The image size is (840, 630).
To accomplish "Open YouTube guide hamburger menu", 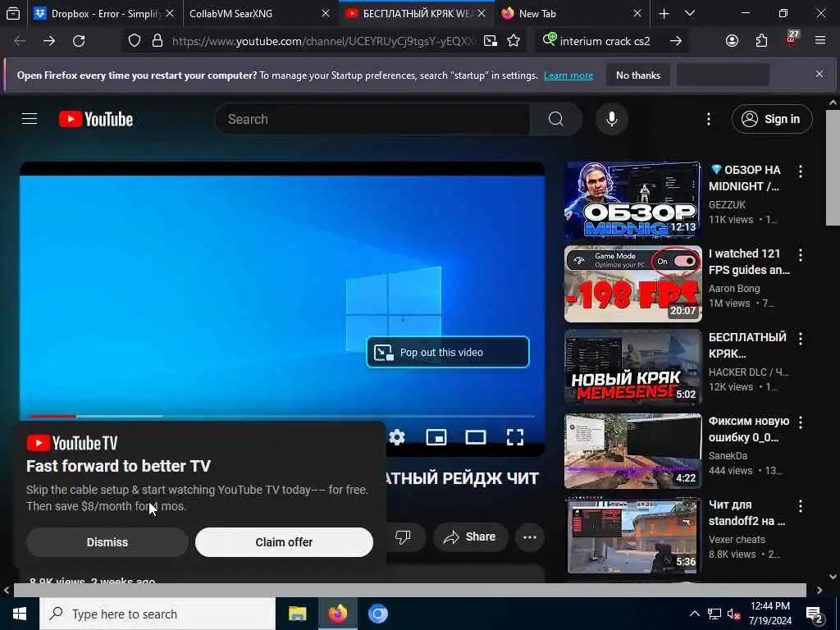I will click(30, 119).
